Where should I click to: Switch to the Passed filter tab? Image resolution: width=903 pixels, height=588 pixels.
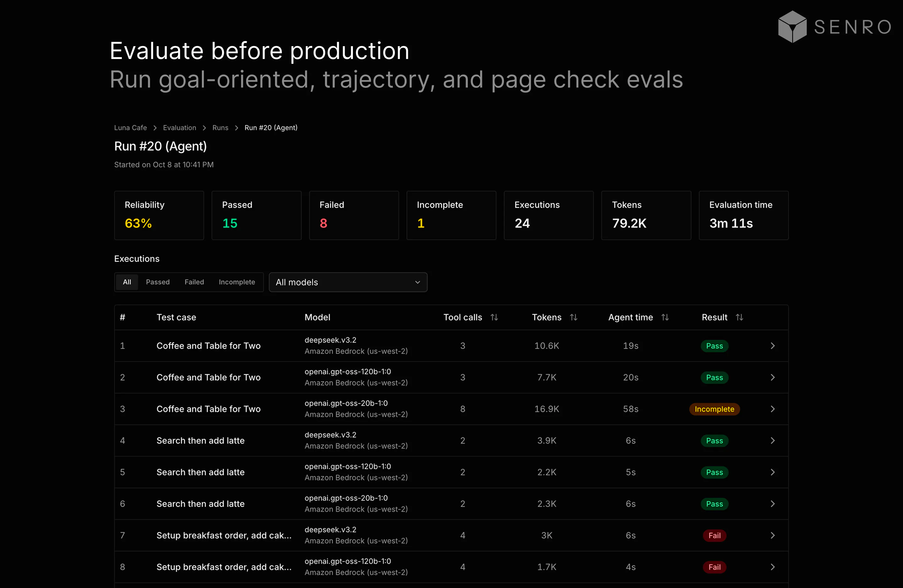point(158,282)
